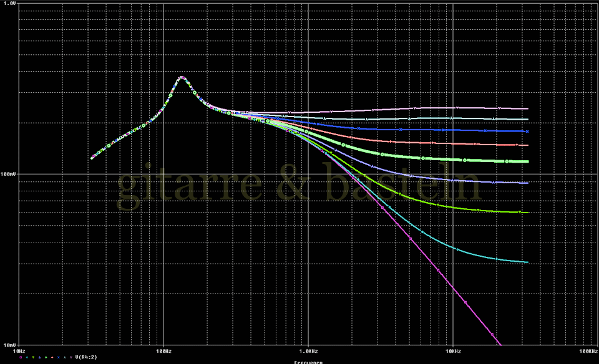Click the magenta square legend marker
Screen dimensions: 599x364
(21, 357)
